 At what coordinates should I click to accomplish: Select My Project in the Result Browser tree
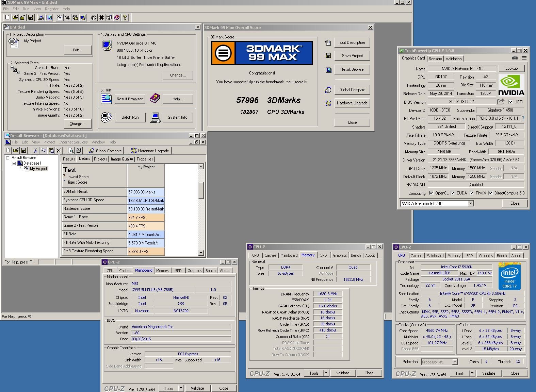coord(38,169)
